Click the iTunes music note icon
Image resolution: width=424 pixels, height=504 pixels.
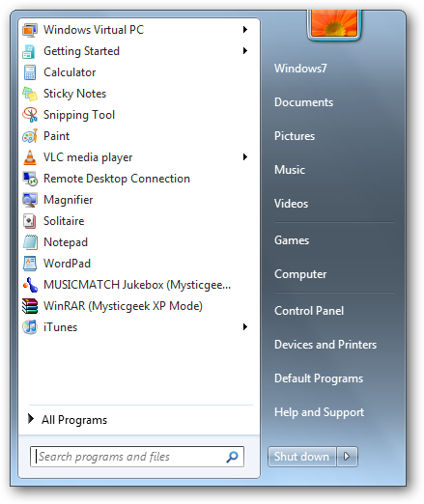[30, 327]
